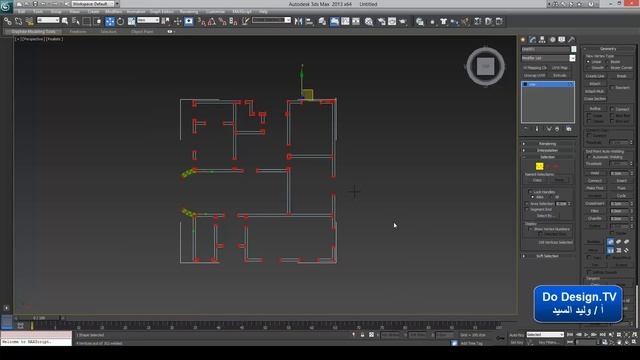
Task: Open the Rendering menu
Action: click(189, 12)
